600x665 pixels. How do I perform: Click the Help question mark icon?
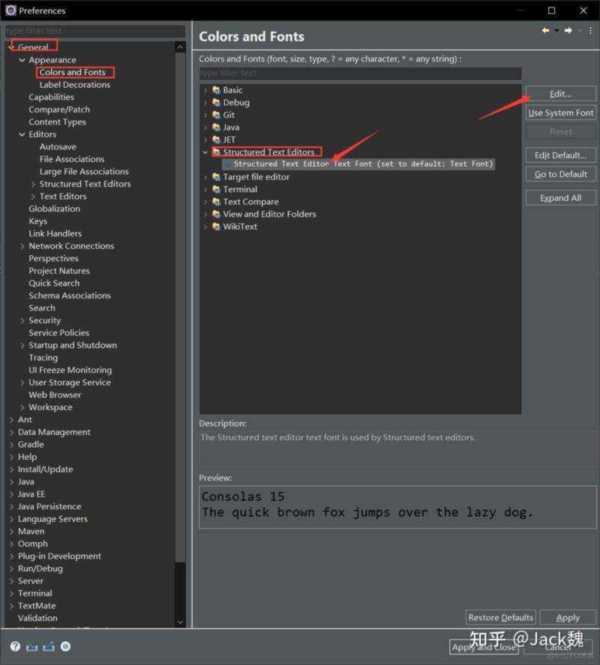click(x=15, y=646)
